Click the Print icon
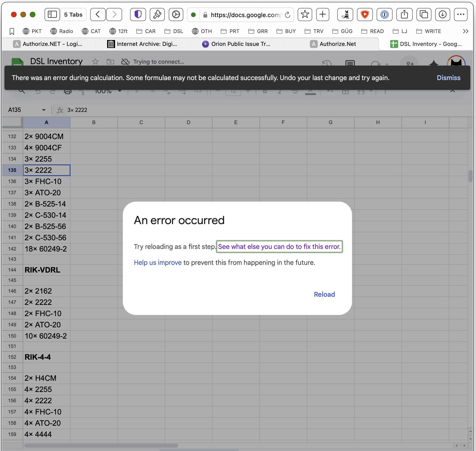476x451 pixels. tap(67, 92)
